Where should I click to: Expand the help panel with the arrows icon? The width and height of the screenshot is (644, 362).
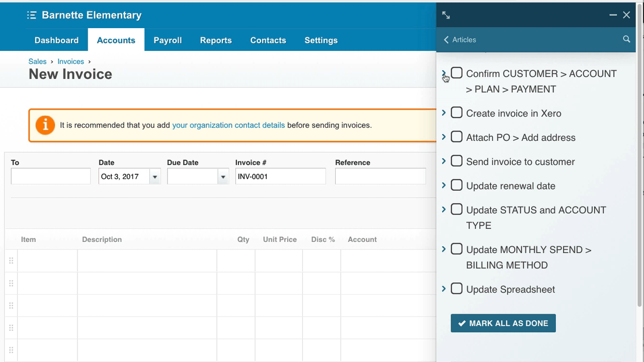(446, 15)
